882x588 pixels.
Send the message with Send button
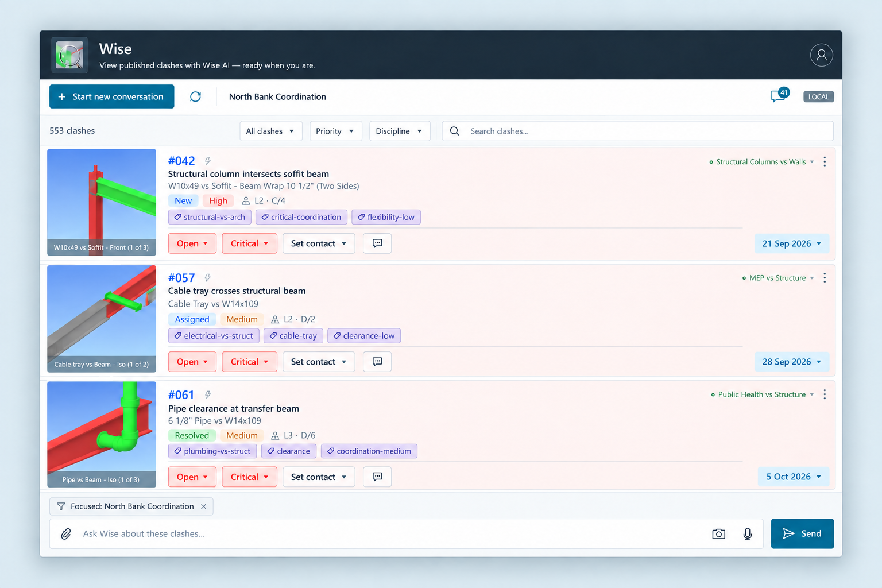[802, 533]
